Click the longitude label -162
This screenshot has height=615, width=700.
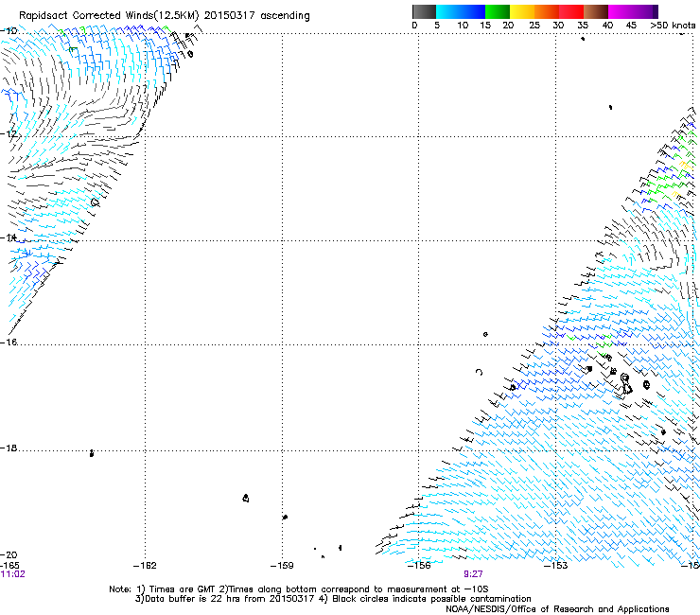pos(145,566)
